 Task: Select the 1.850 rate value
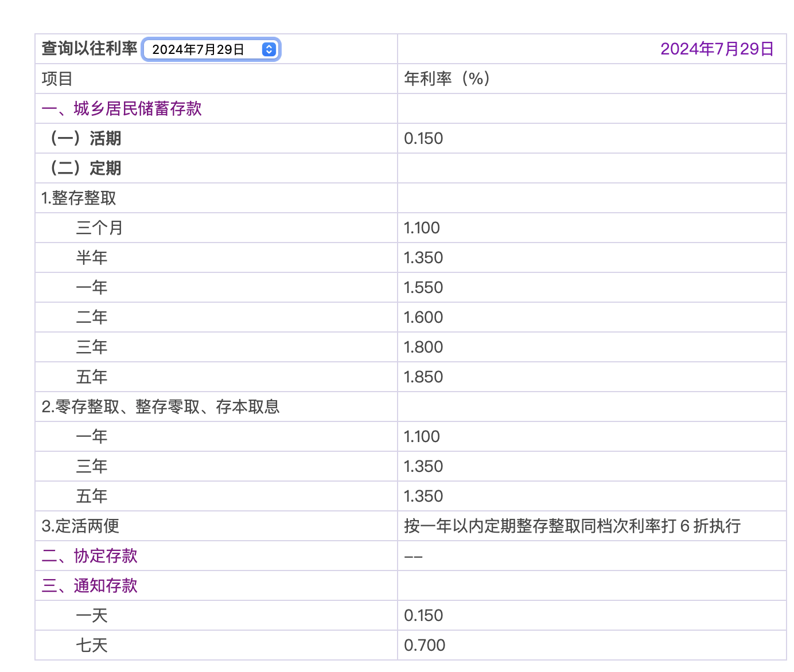tap(423, 377)
